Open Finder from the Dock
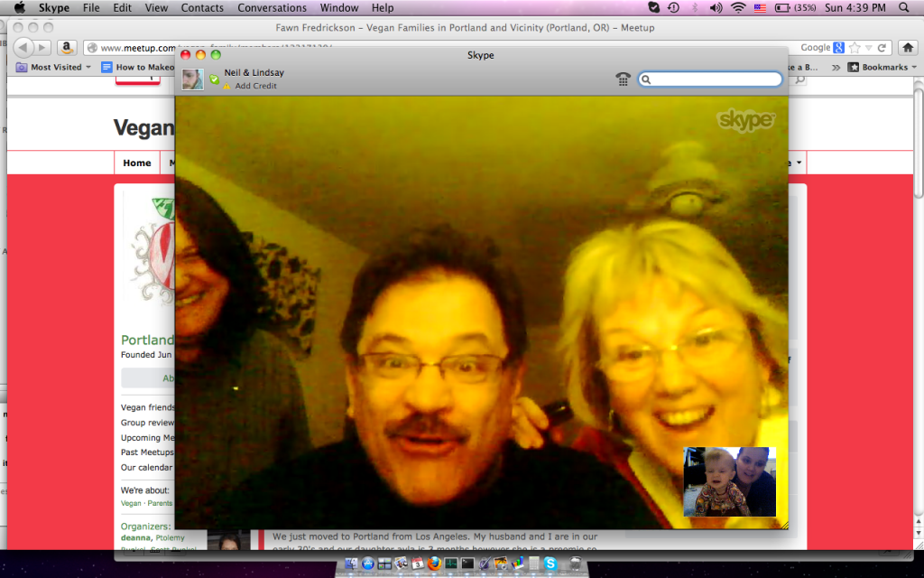This screenshot has height=578, width=924. pos(351,564)
